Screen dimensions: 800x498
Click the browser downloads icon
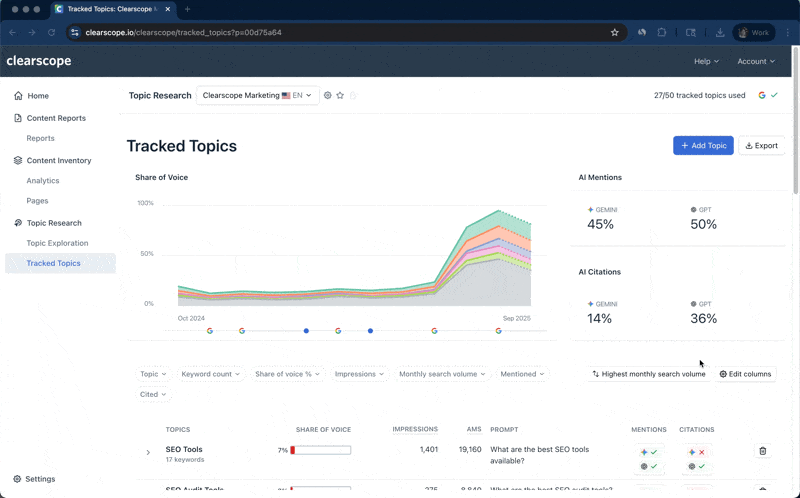pos(720,32)
